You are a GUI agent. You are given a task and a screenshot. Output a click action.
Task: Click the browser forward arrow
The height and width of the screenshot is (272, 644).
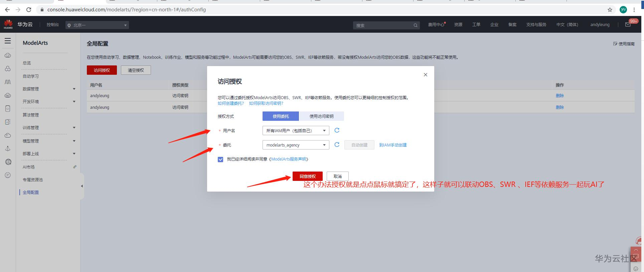click(x=18, y=10)
